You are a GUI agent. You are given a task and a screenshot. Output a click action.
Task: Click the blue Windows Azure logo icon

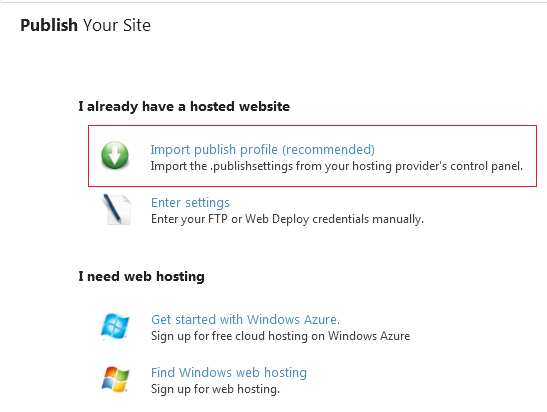pos(115,326)
